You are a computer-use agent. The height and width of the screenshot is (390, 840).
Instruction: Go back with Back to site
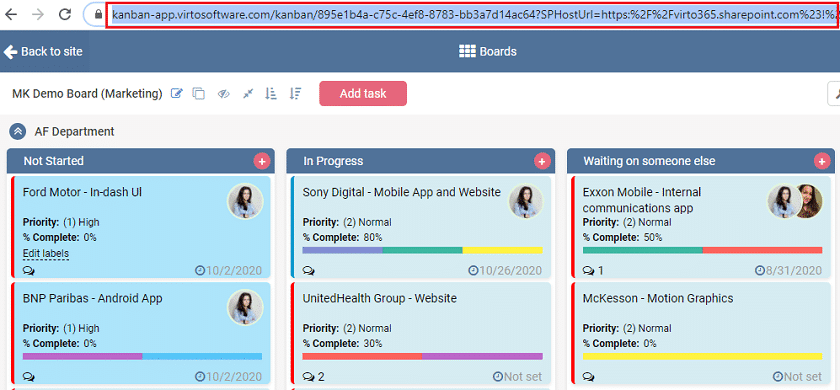[x=43, y=51]
